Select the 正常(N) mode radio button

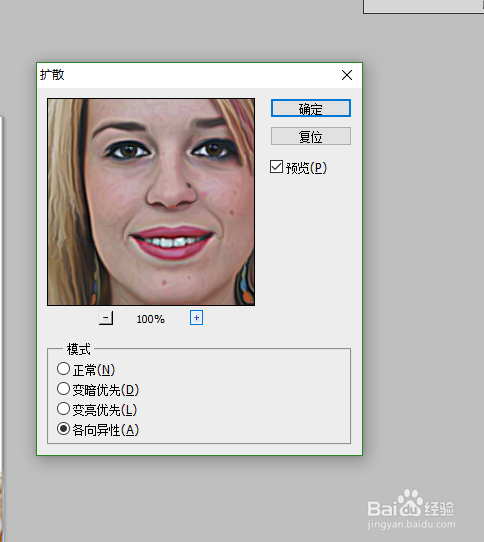click(63, 369)
